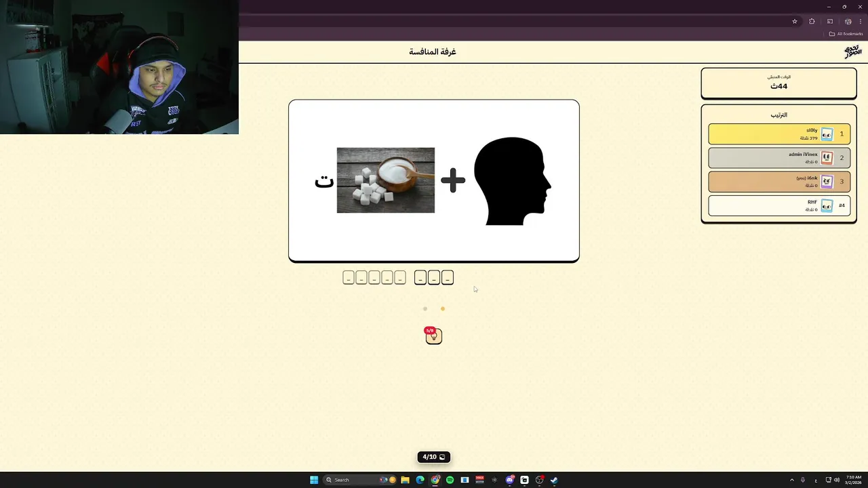Click the orange dot indicator below answer
Image resolution: width=868 pixels, height=488 pixels.
[x=443, y=308]
